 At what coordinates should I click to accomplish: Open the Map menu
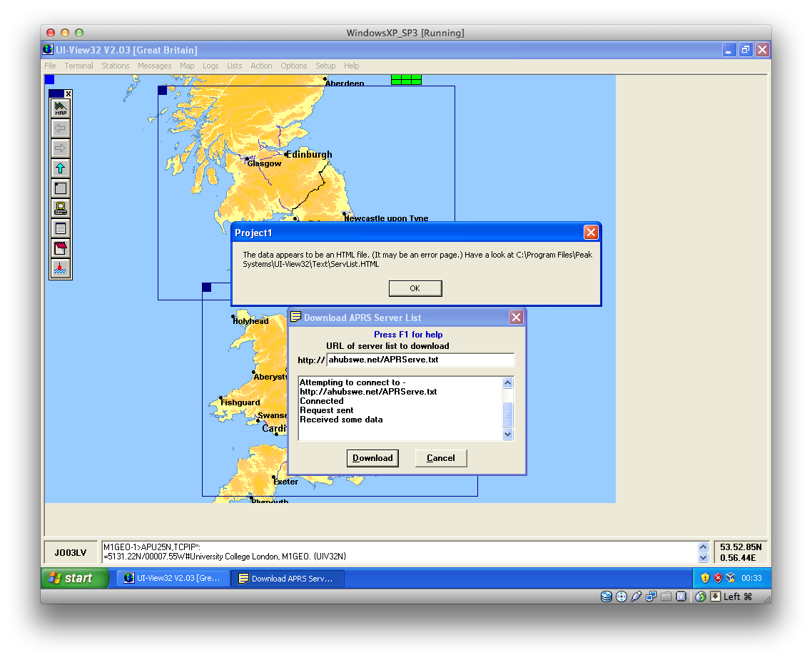tap(187, 66)
